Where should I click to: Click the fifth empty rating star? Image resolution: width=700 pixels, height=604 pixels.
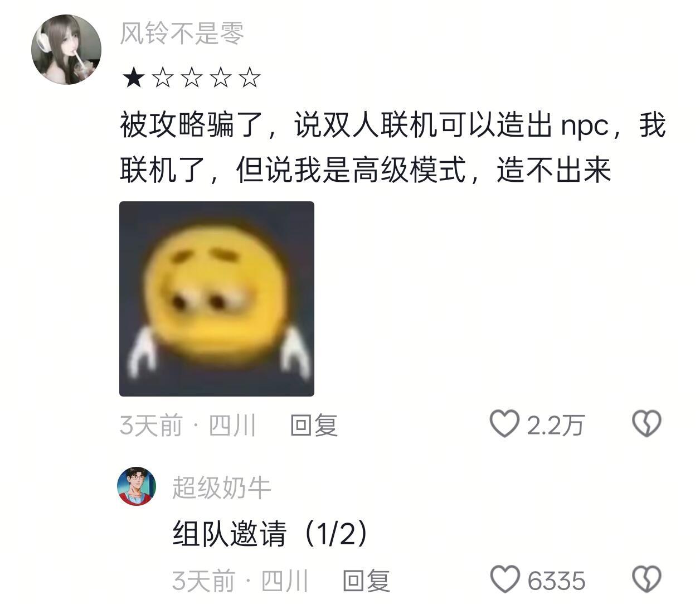pyautogui.click(x=249, y=78)
